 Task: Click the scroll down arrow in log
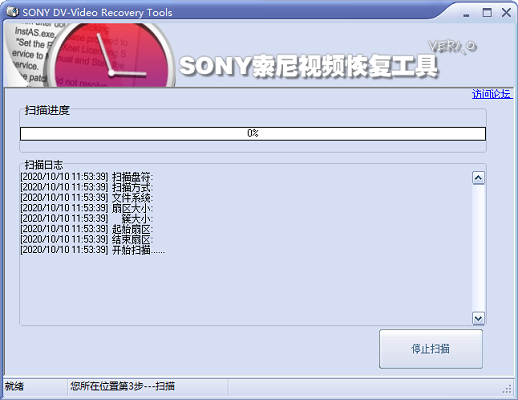pyautogui.click(x=478, y=318)
